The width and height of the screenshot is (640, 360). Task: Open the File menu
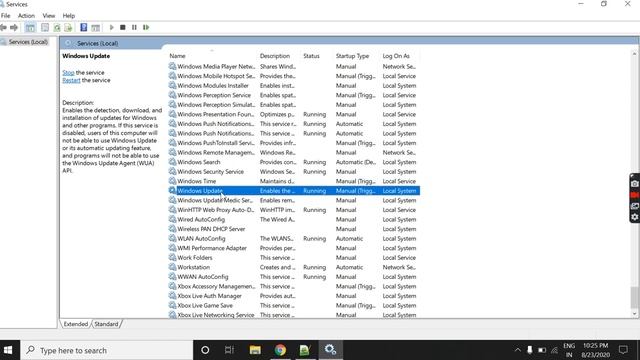6,16
